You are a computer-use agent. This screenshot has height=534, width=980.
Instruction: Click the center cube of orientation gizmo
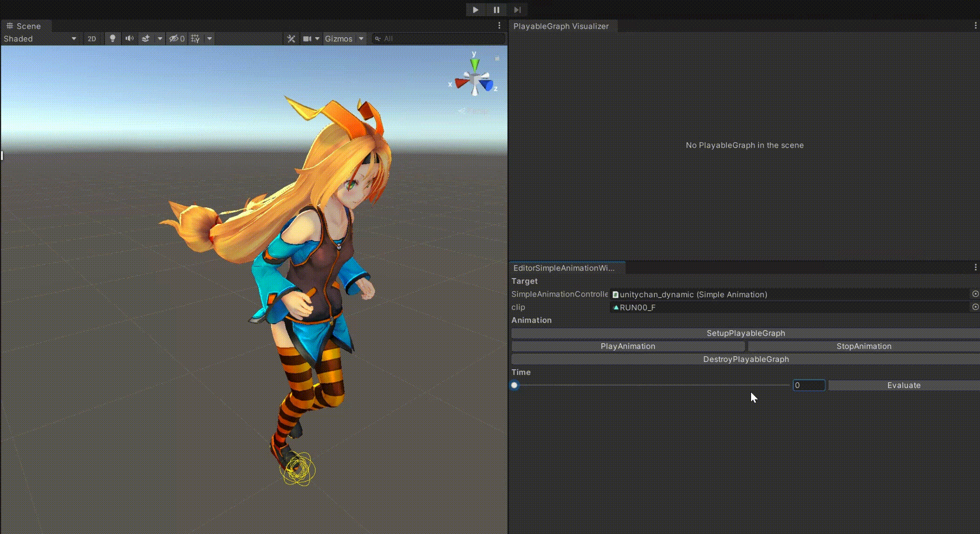(475, 80)
